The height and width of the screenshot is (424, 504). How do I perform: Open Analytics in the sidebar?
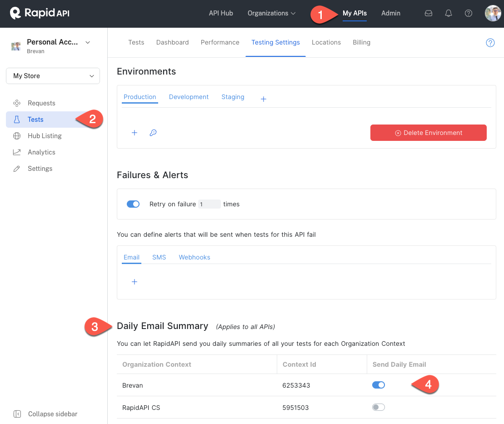coord(41,152)
